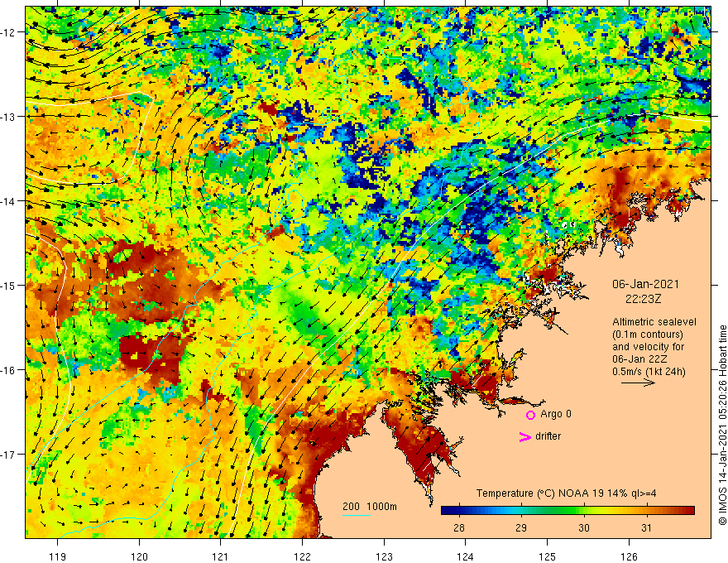Click the 0.5m/s velocity scale arrow
The width and height of the screenshot is (728, 563).
click(638, 383)
